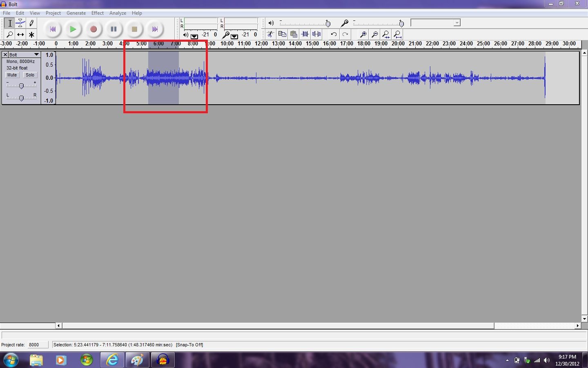Open the Generate menu
The image size is (588, 368).
[76, 13]
